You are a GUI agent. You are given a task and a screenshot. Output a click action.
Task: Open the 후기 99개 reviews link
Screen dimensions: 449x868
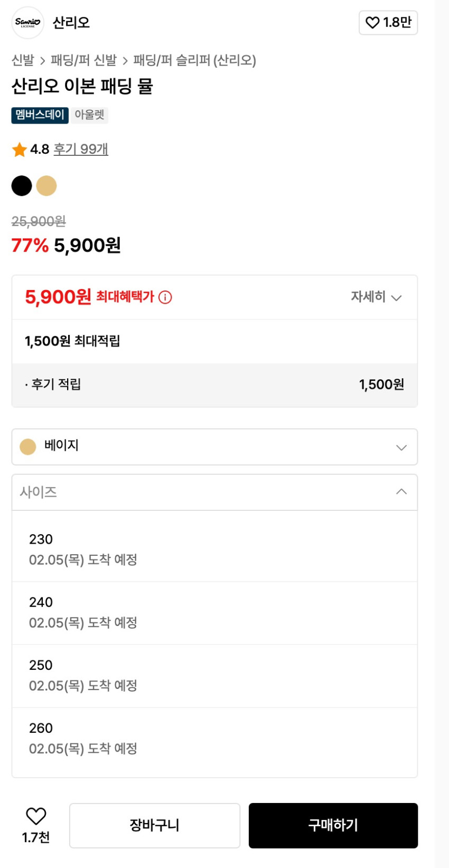[x=81, y=150]
